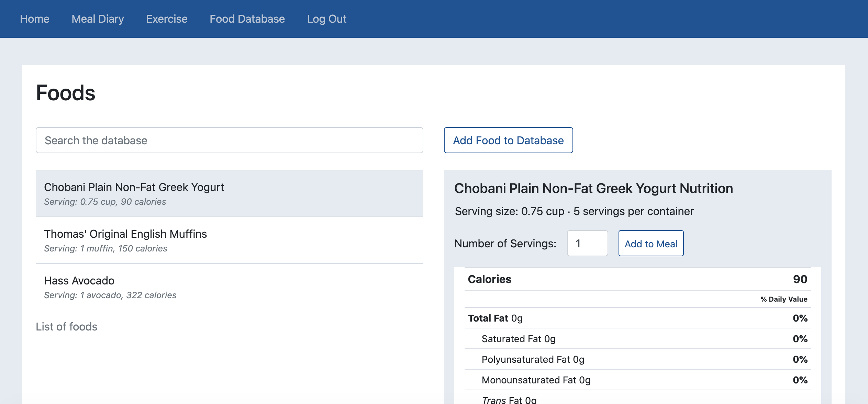The width and height of the screenshot is (868, 404).
Task: Click Log Out in navbar
Action: click(326, 19)
